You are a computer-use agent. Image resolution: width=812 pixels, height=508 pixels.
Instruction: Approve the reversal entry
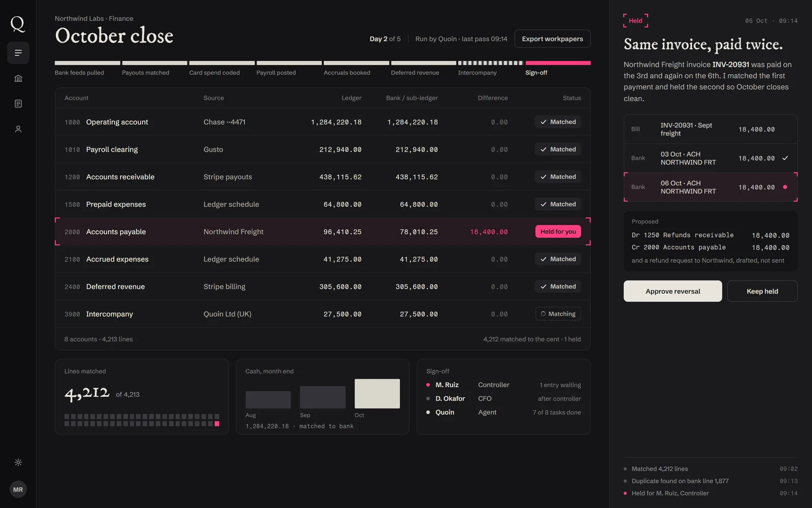672,291
